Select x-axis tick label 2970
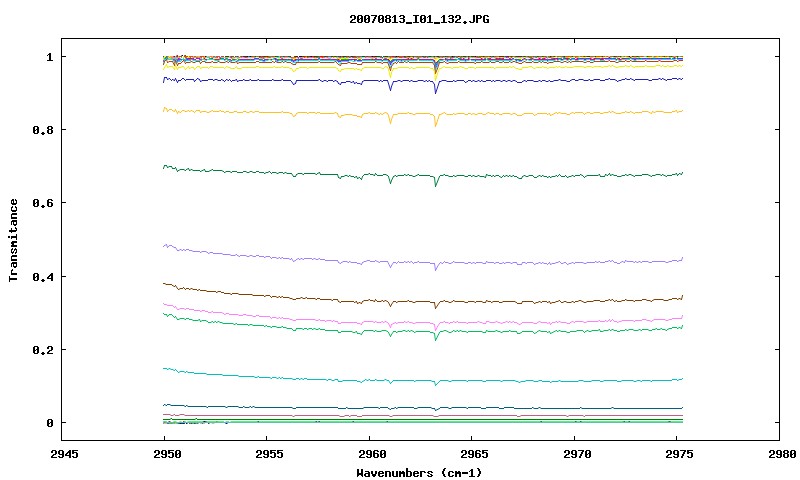800x480 pixels. pos(577,454)
